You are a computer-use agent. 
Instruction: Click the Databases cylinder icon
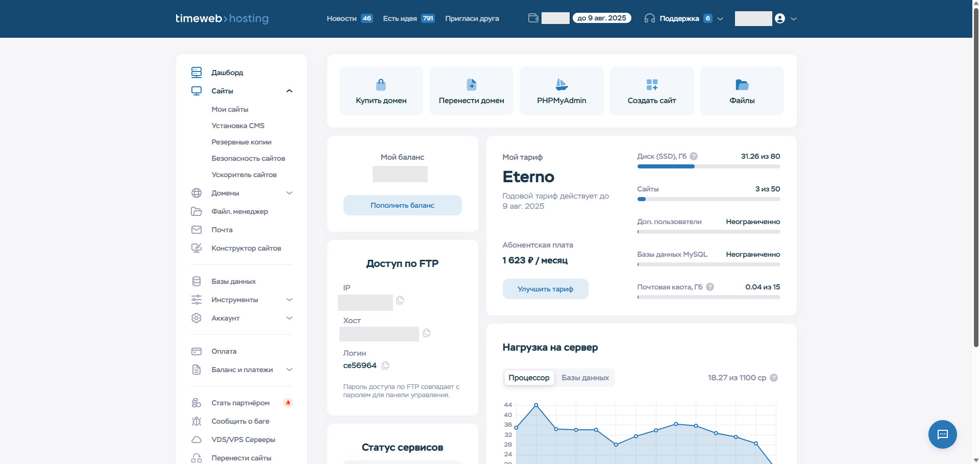pyautogui.click(x=197, y=281)
